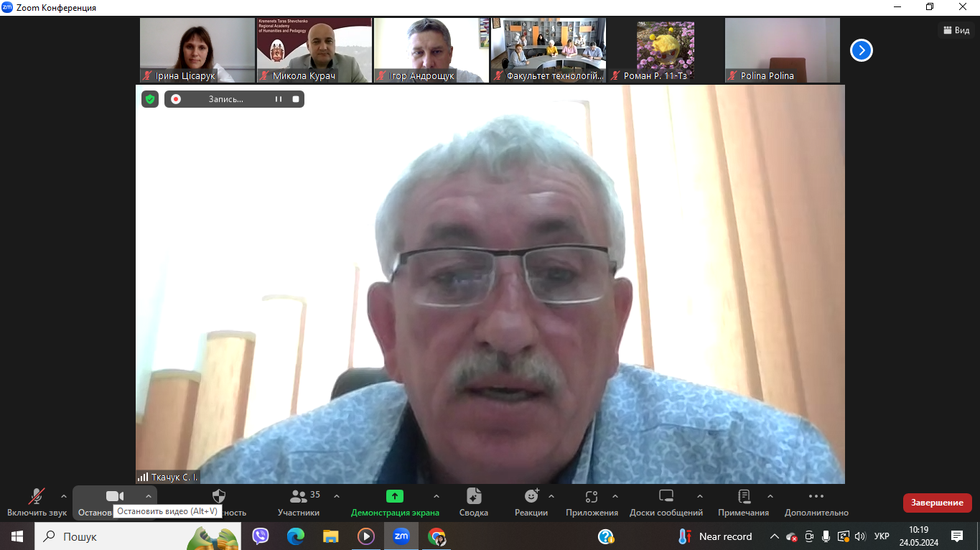Select Микола Курач video thumbnail
Viewport: 980px width, 550px height.
314,50
